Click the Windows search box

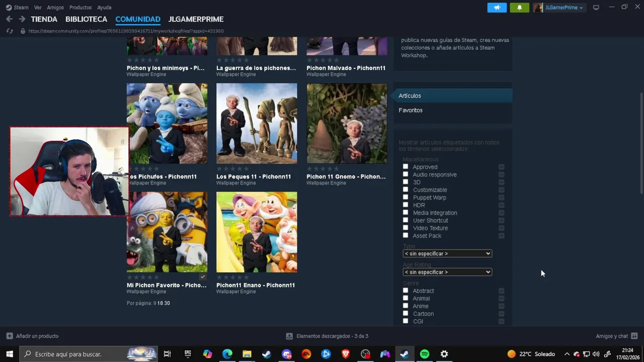coord(90,354)
